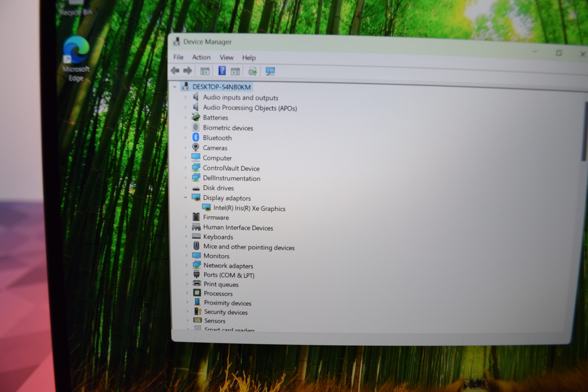Expand the Bluetooth category
The width and height of the screenshot is (588, 392).
(185, 138)
